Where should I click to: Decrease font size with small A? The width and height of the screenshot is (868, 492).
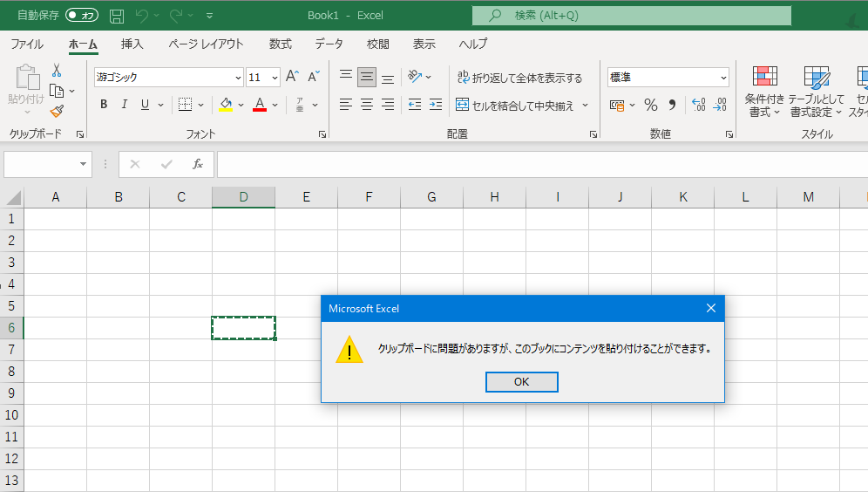[314, 77]
